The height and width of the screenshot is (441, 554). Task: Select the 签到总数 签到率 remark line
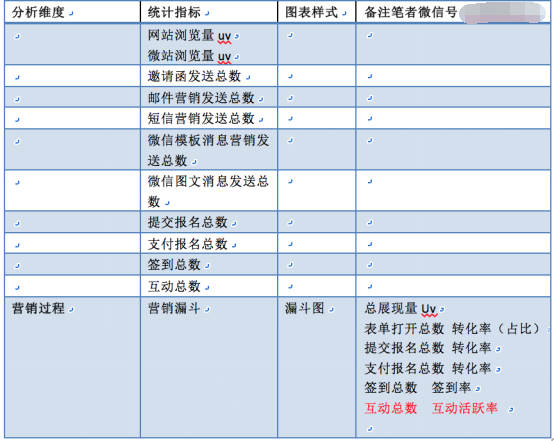tap(418, 388)
